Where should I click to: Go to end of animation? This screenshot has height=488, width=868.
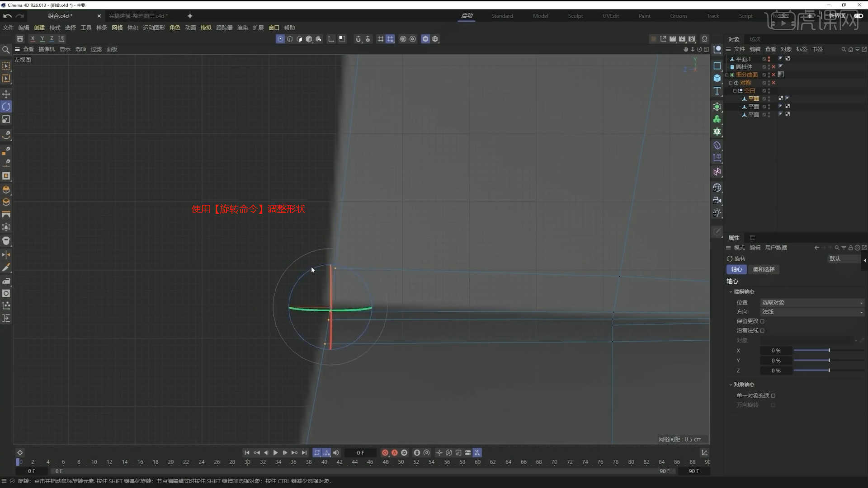tap(304, 453)
